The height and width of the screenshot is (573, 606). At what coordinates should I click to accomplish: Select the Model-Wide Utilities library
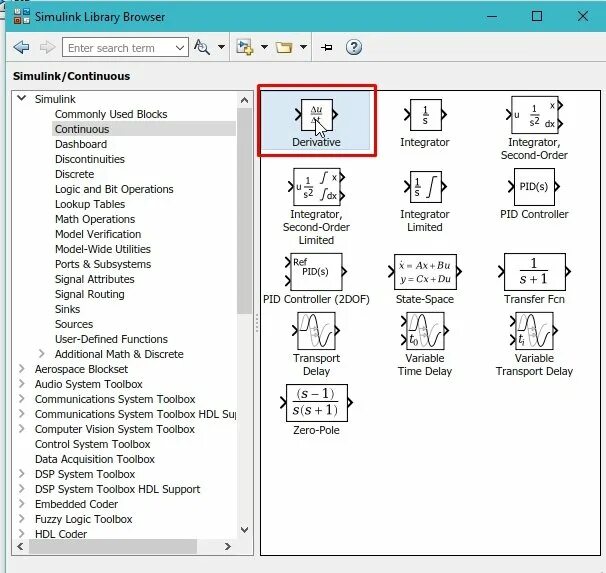103,249
